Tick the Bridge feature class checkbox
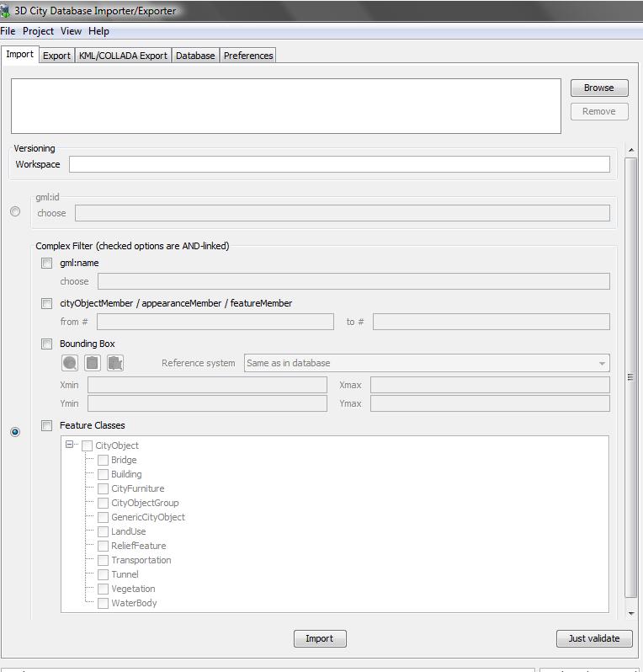 103,460
